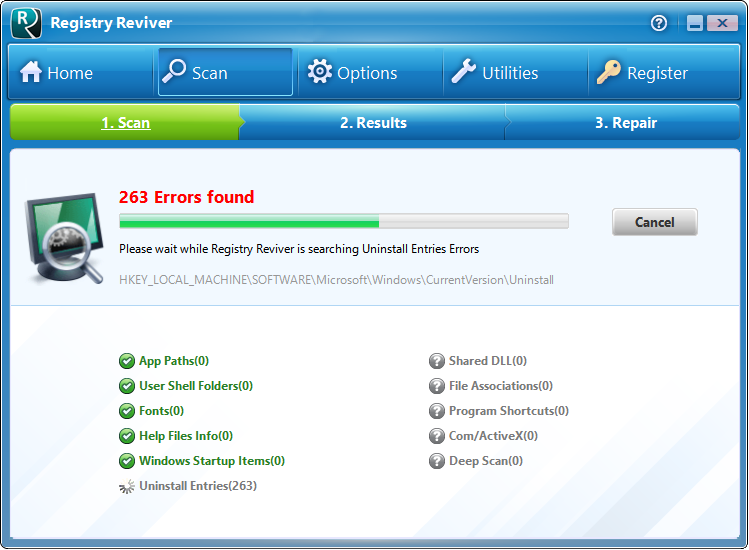This screenshot has width=749, height=550.
Task: Select the Windows Startup Items(0) category
Action: pyautogui.click(x=211, y=461)
